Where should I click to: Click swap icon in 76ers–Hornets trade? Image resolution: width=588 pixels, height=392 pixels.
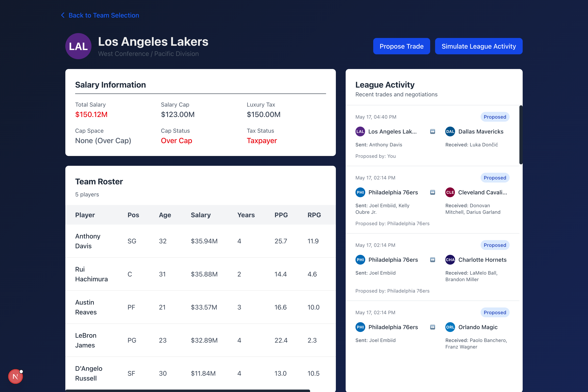coord(432,260)
